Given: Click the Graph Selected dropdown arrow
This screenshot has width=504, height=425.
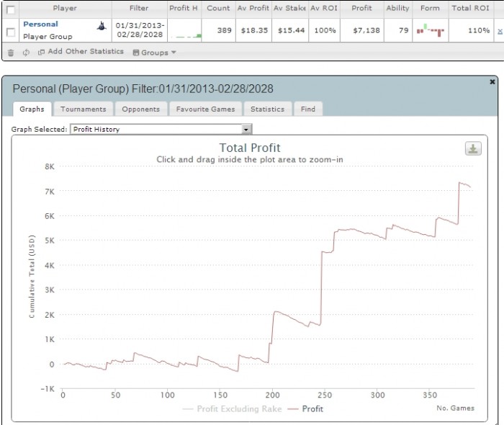Looking at the screenshot, I should click(246, 129).
